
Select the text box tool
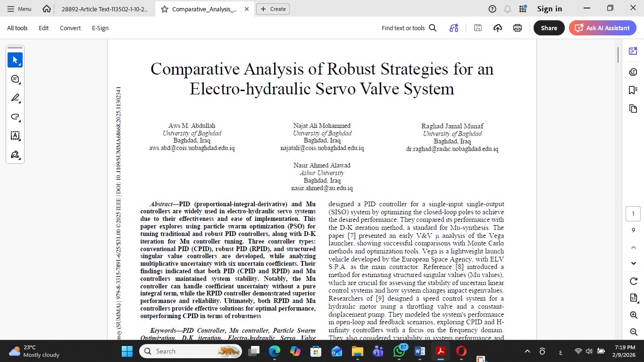pos(15,136)
